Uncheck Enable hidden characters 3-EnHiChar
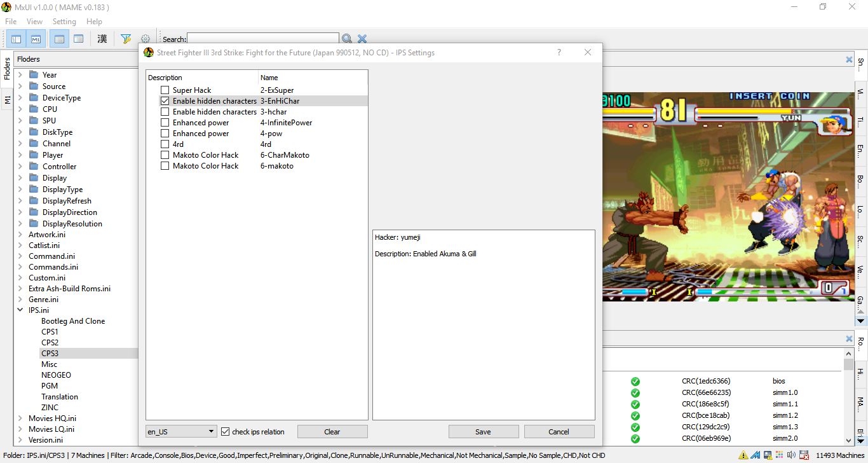Image resolution: width=868 pixels, height=463 pixels. [165, 101]
